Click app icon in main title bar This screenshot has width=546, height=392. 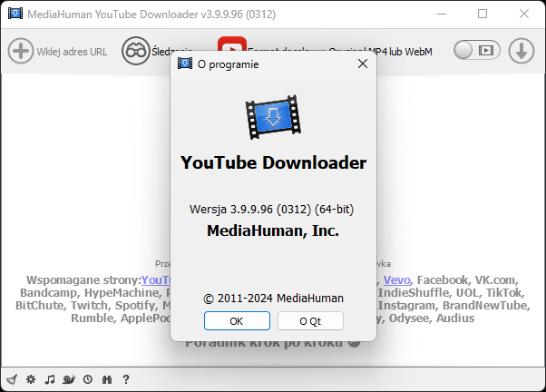[15, 14]
